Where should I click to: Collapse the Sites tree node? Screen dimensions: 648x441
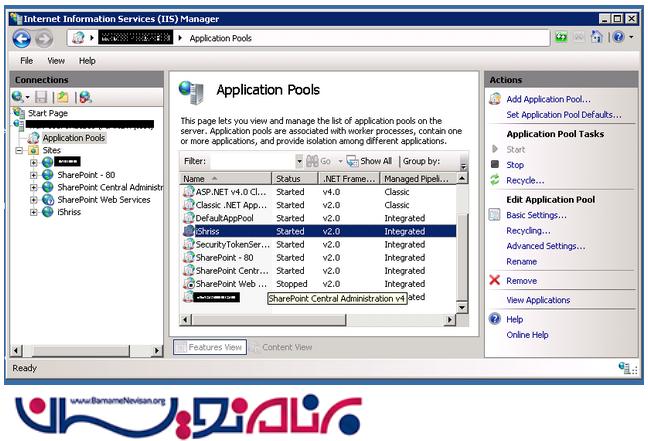click(19, 150)
